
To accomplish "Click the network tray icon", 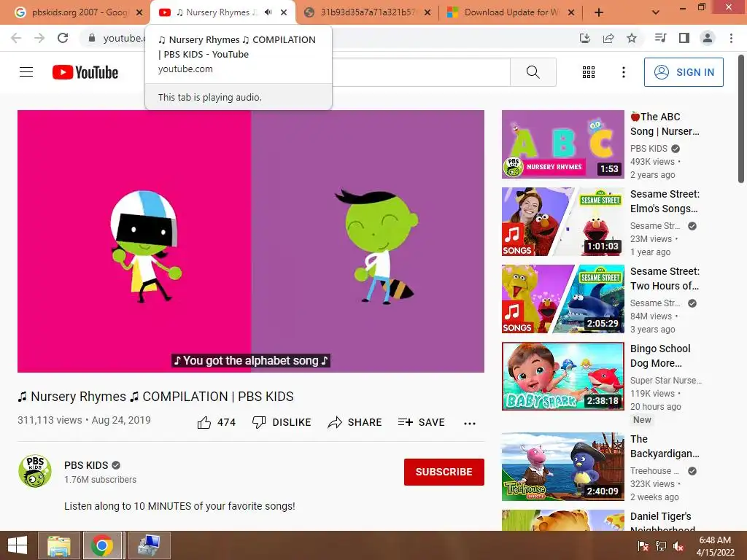I will click(x=661, y=546).
